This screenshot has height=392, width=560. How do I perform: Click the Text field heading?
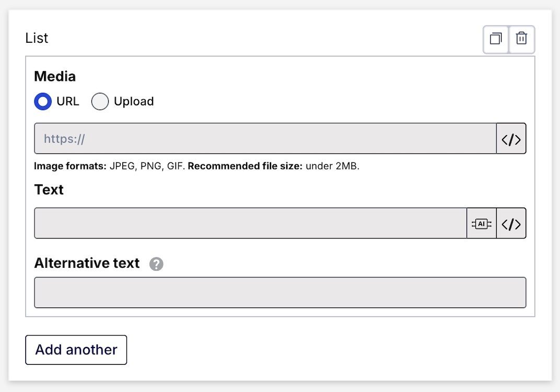pos(49,190)
